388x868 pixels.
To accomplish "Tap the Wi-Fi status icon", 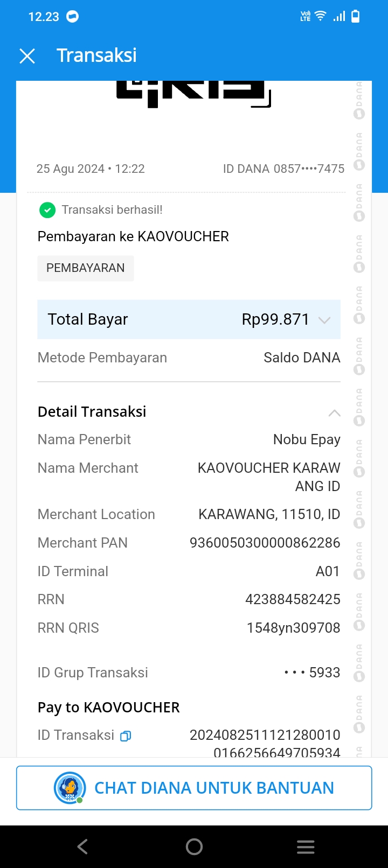I will (x=321, y=16).
